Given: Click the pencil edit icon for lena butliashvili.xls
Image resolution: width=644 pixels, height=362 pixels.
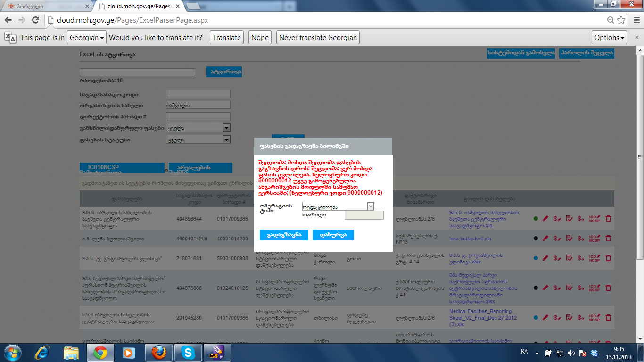Looking at the screenshot, I should click(x=545, y=239).
